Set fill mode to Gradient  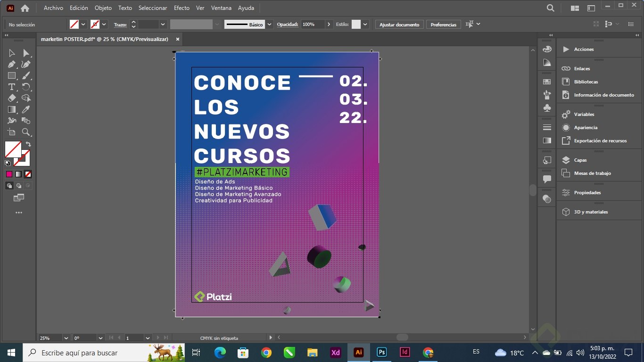click(x=18, y=174)
